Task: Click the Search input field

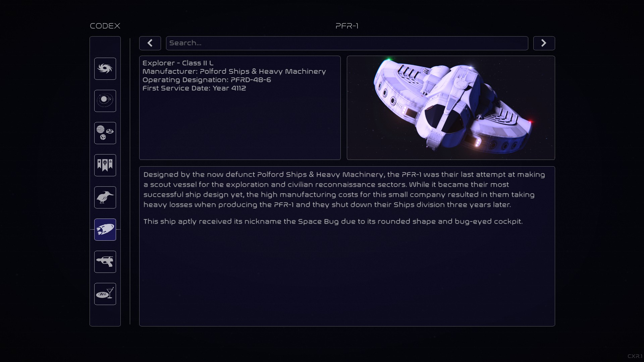Action: click(x=347, y=43)
